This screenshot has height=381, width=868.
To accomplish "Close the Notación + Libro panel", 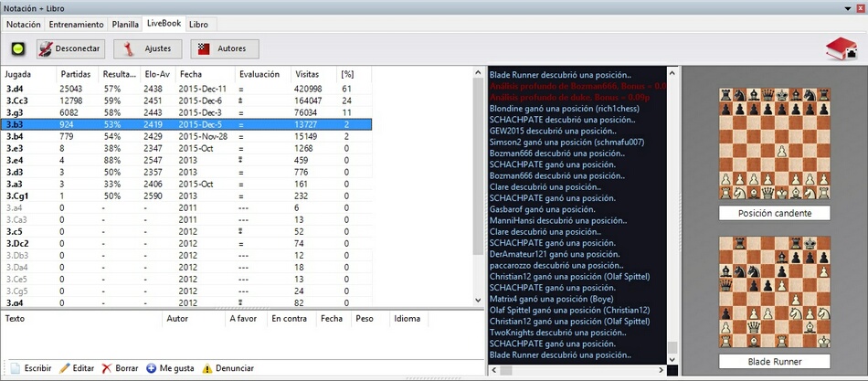I will pyautogui.click(x=859, y=7).
